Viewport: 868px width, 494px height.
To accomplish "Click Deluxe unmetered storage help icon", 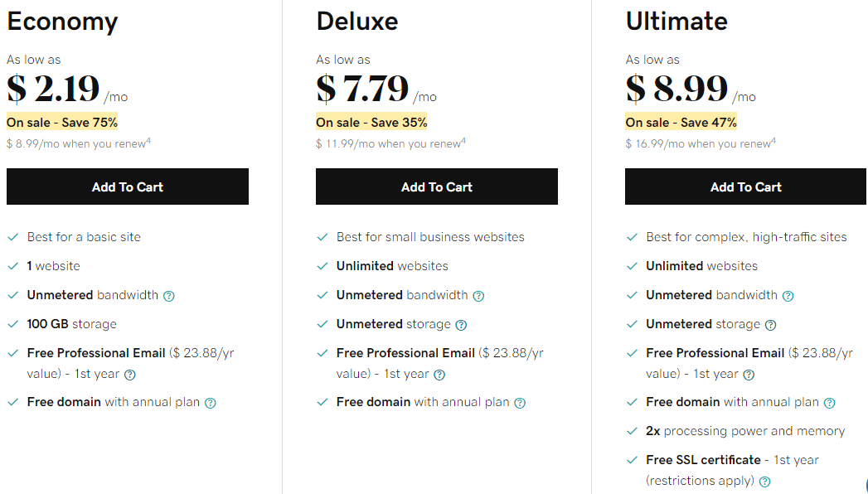I will 461,325.
